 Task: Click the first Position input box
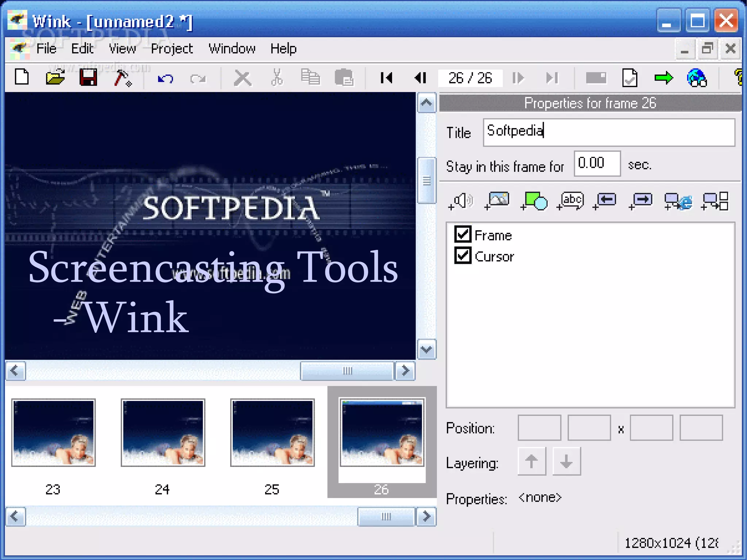[x=539, y=428]
